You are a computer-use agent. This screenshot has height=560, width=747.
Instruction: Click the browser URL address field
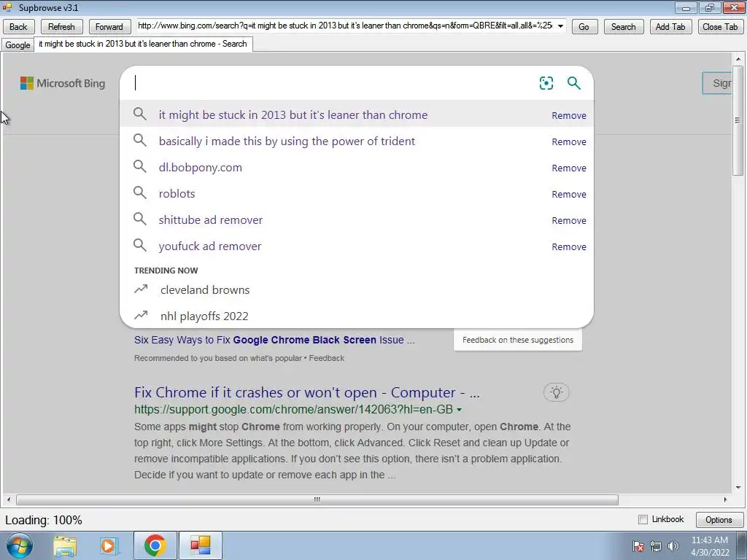tap(345, 26)
